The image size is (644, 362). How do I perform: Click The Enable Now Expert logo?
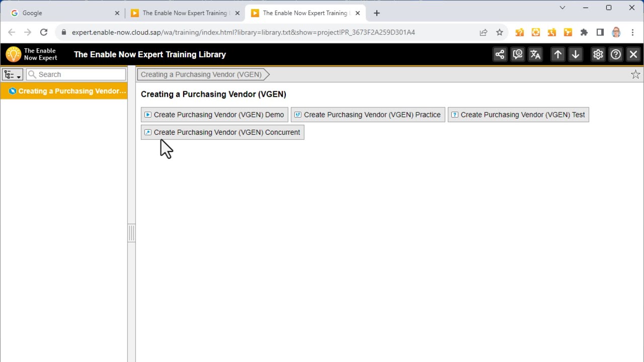(x=31, y=54)
